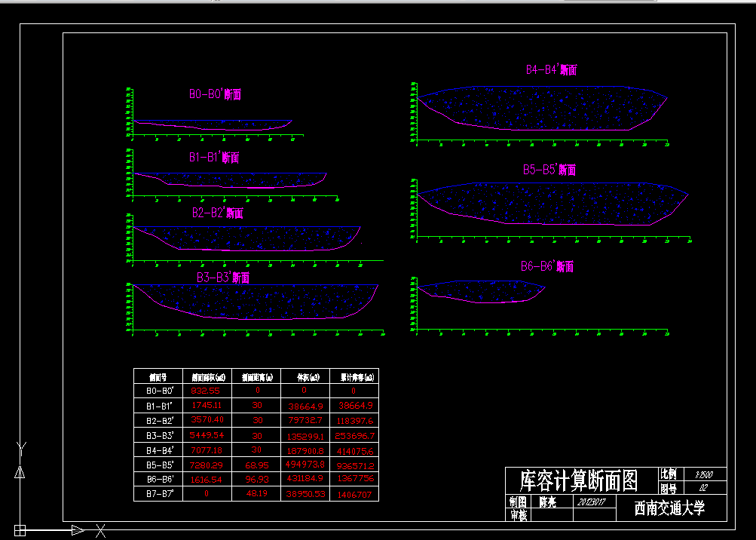Select the B3-B3' hatched cross-section shape

pos(255,302)
